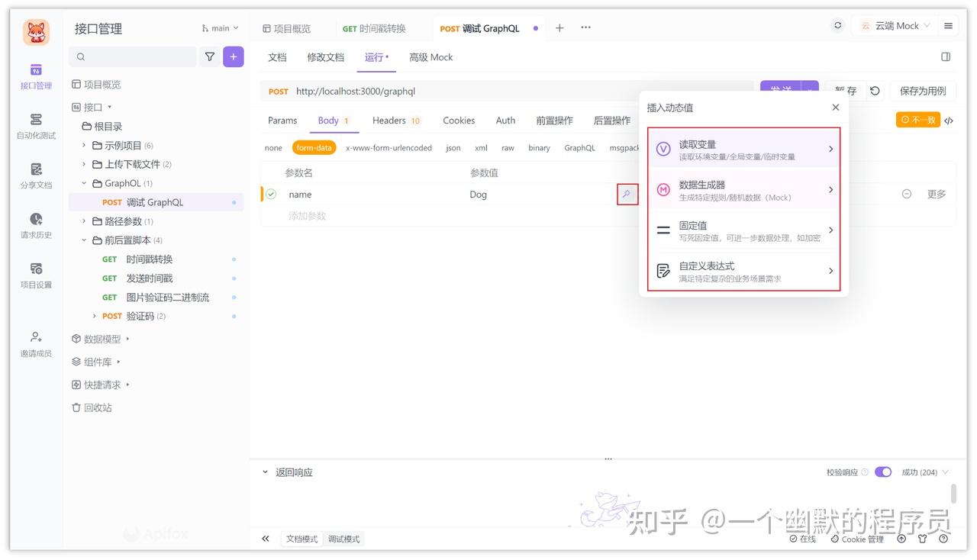The image size is (977, 560).
Task: Select the json body type option
Action: click(453, 147)
